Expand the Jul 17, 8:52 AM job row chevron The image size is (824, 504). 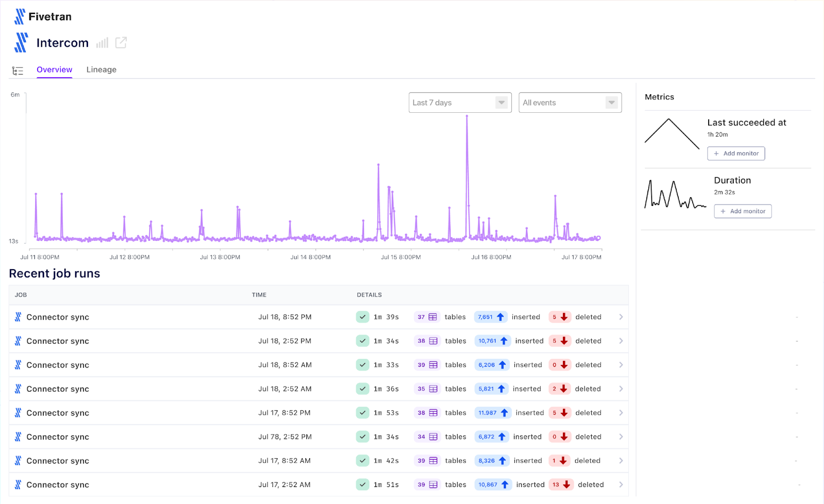click(621, 461)
